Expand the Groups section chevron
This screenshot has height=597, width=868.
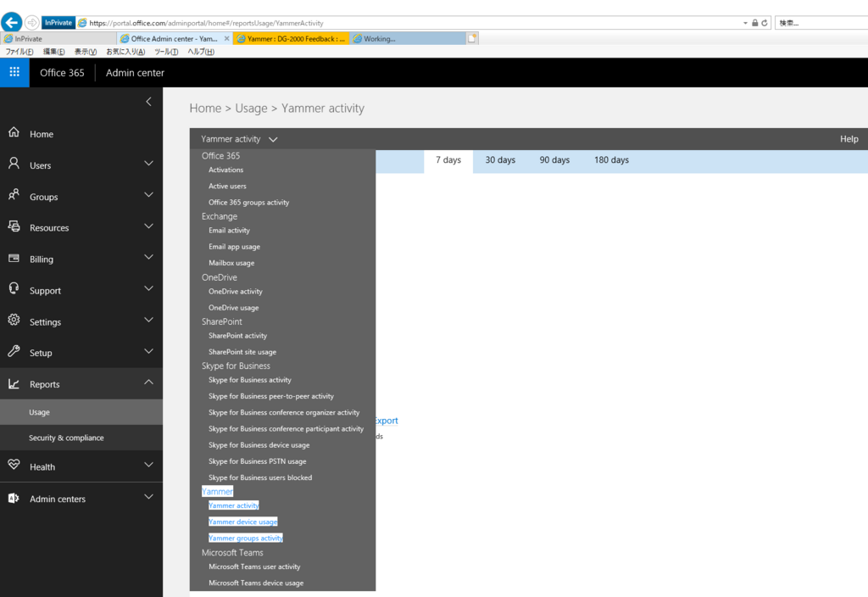tap(148, 195)
